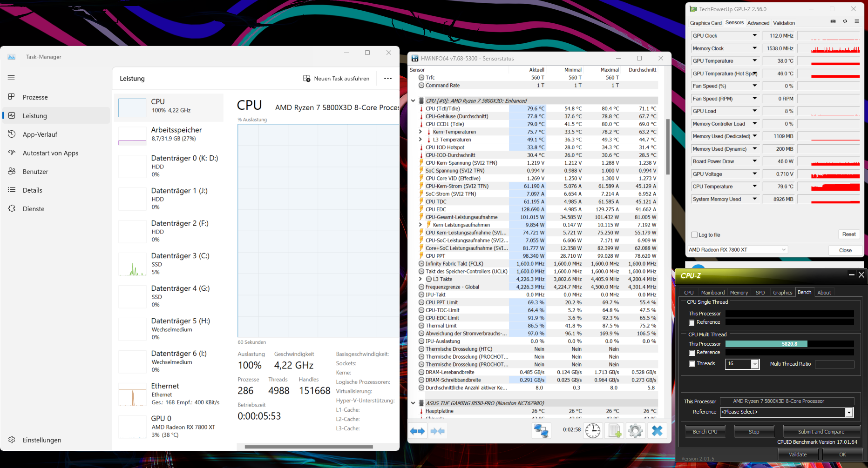Toggle Threads checkbox in CPU-Z

[692, 364]
